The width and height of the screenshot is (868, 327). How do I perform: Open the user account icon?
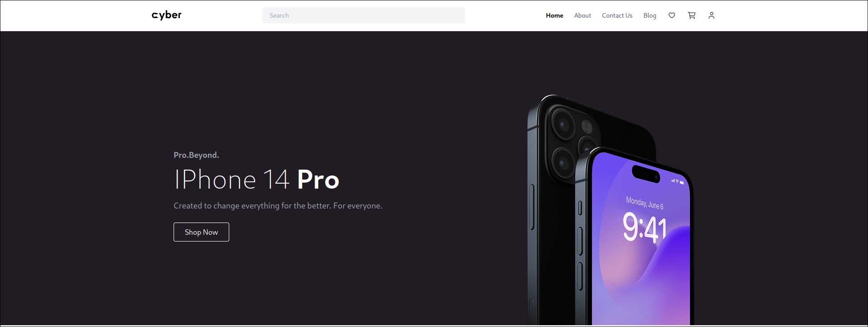712,15
